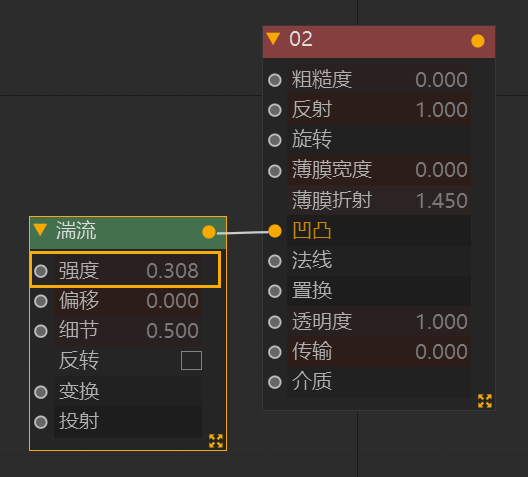Screen dimensions: 528x477
Task: Select the 薄膜折射 value 1.450
Action: [441, 201]
